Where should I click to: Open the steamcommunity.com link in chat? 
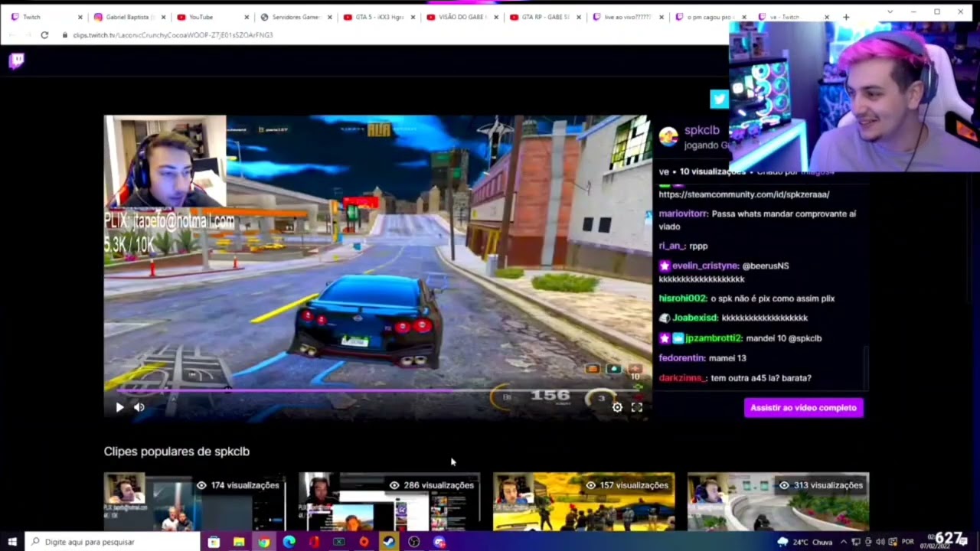(744, 194)
